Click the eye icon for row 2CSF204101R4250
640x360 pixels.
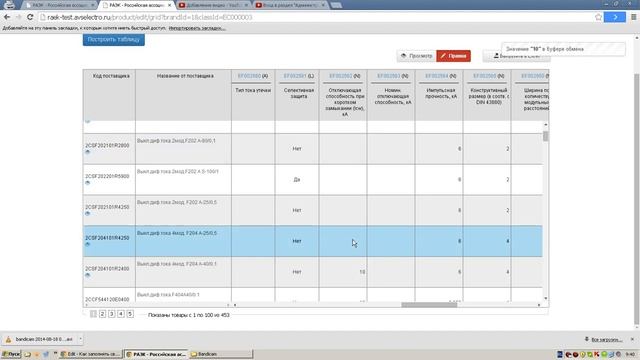tap(87, 244)
